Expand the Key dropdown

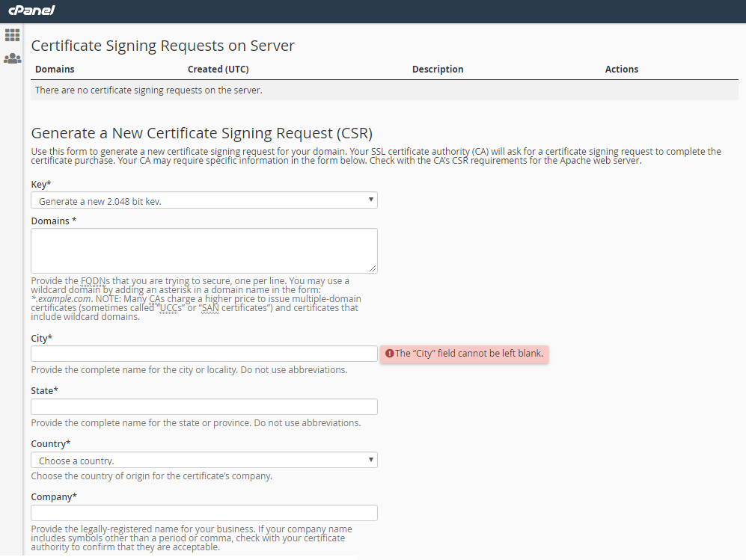click(204, 200)
